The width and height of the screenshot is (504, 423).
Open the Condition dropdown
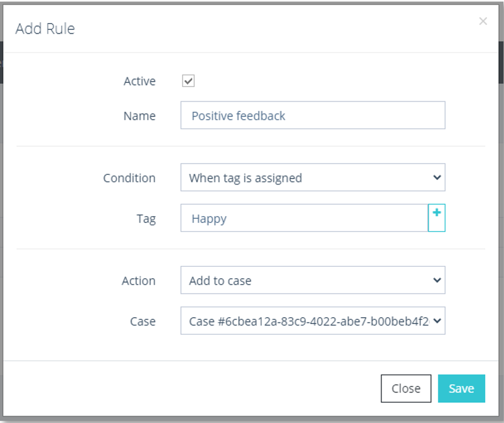(x=313, y=177)
